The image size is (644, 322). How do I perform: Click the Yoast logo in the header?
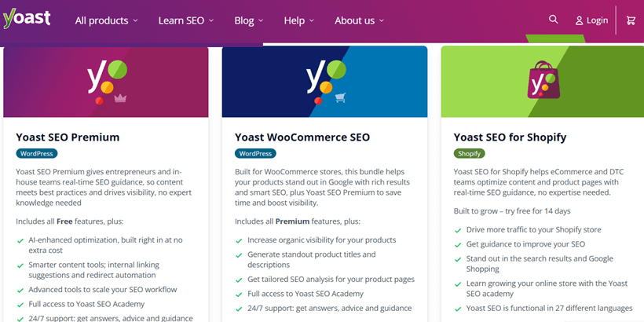(27, 19)
